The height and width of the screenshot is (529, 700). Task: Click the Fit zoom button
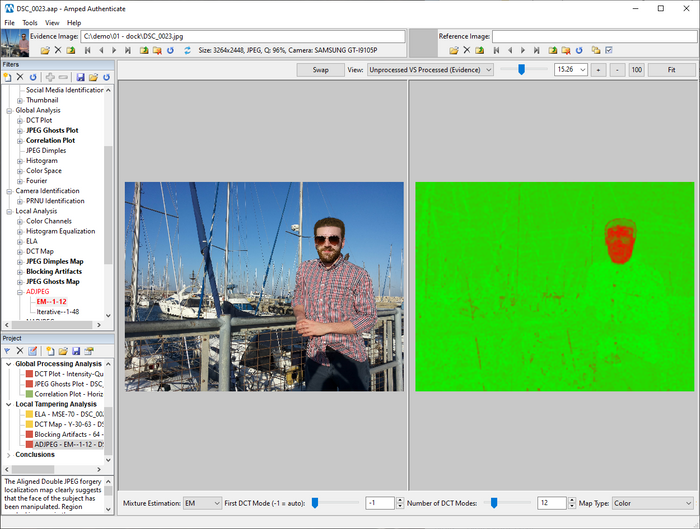point(671,70)
